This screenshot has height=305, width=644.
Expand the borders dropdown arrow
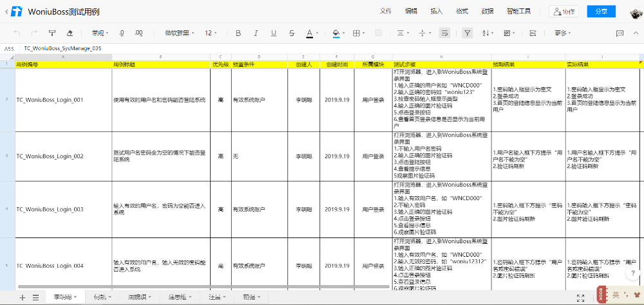coord(365,33)
